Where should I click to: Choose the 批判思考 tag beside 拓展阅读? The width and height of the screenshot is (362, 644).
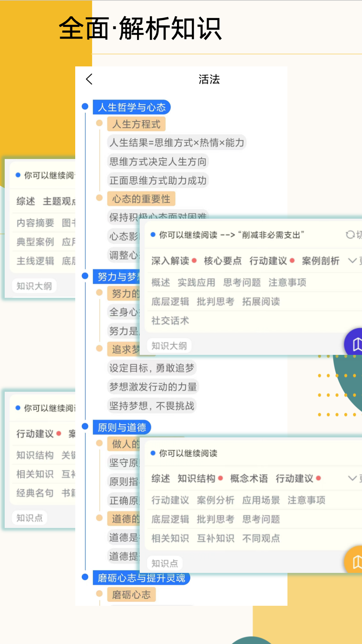215,302
